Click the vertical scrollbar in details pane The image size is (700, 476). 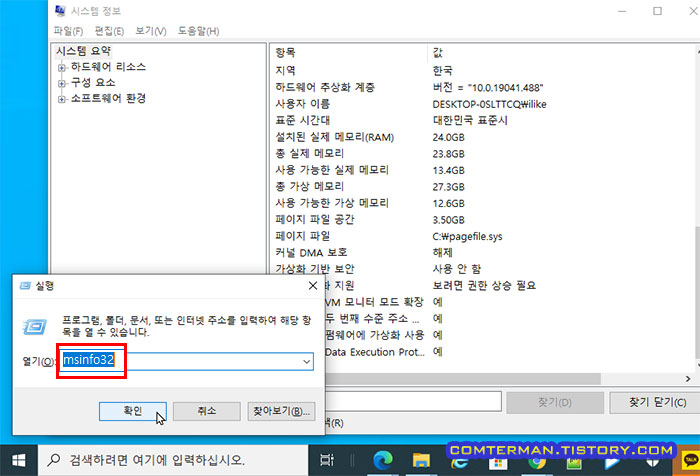pyautogui.click(x=697, y=292)
